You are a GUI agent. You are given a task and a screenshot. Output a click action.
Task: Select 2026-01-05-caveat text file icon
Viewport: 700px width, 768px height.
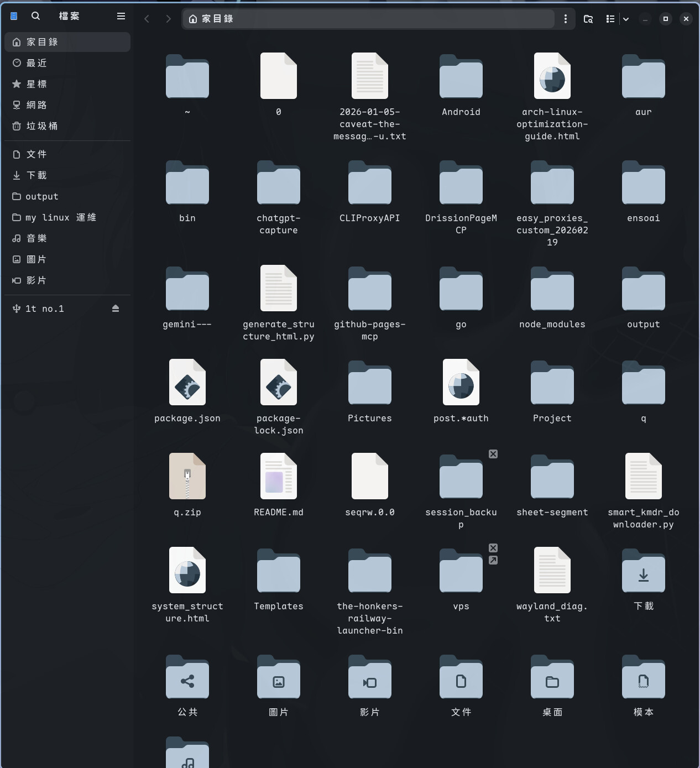370,76
